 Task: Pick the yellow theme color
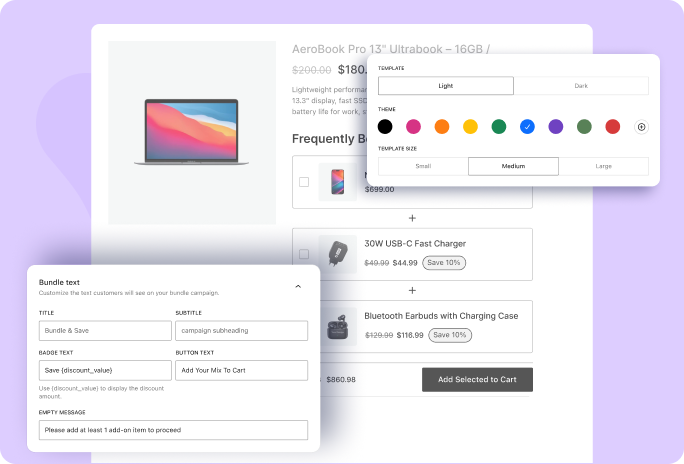coord(470,127)
